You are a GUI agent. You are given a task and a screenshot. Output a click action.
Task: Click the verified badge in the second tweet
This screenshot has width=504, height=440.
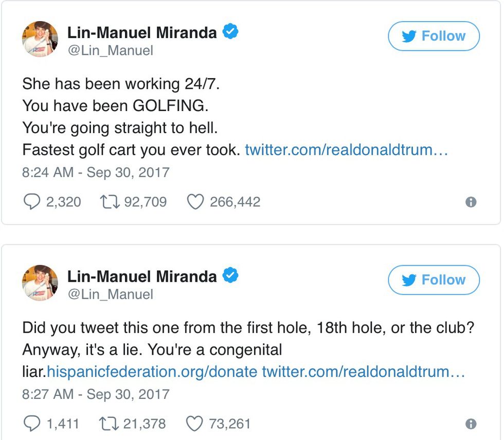[230, 276]
